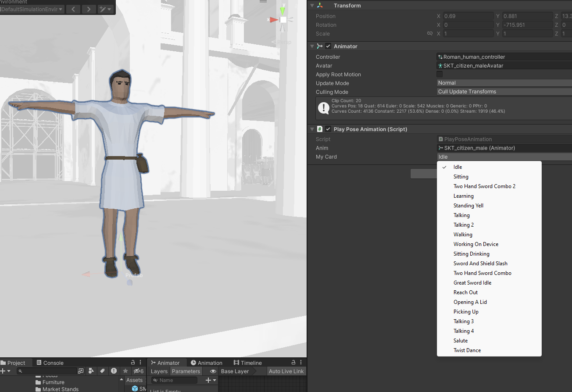Screen dimensions: 572x392
Task: Switch to the Console tab
Action: 50,363
